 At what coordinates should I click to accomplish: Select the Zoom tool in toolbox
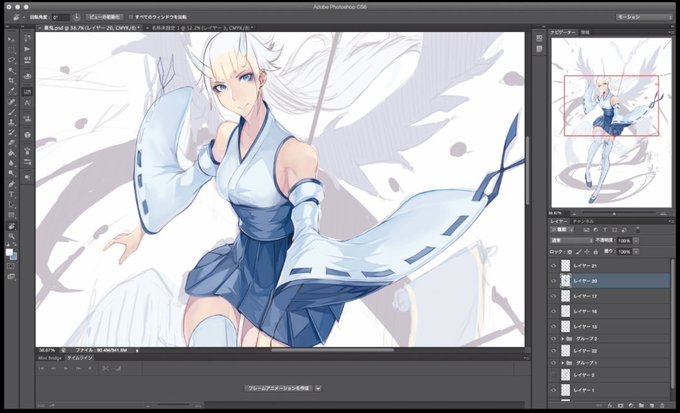pos(12,237)
